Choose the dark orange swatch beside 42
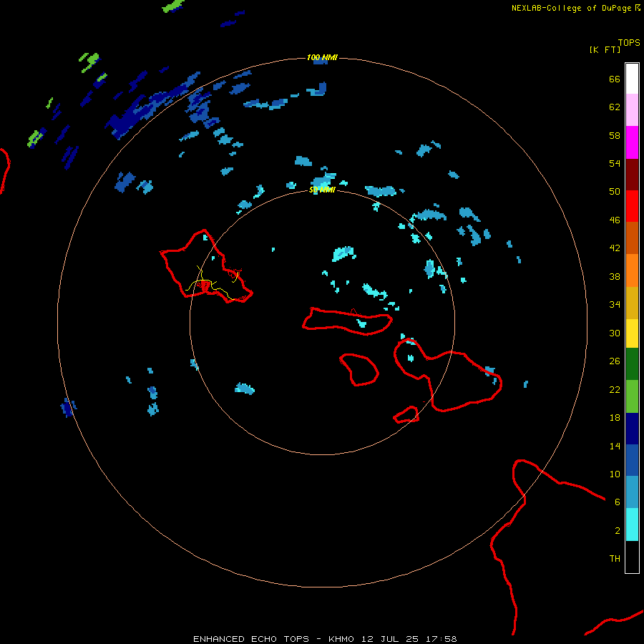644x644 pixels. click(632, 238)
